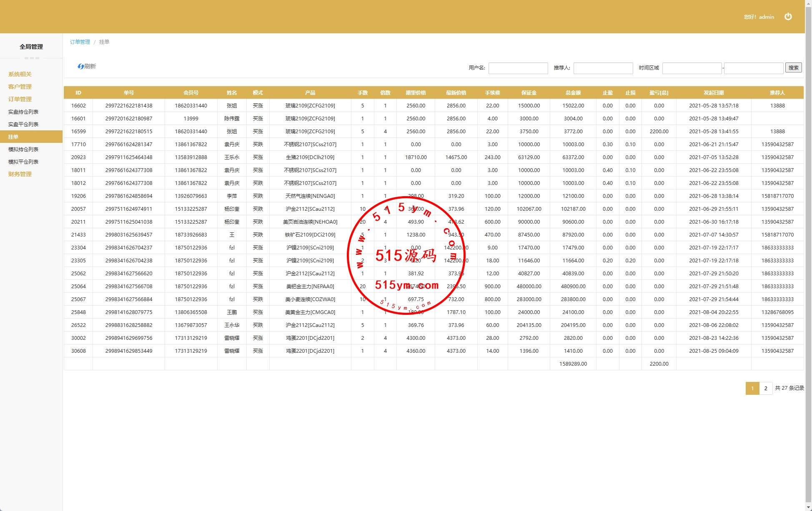Viewport: 812px width, 511px height.
Task: Click the start date time range field
Action: click(692, 68)
